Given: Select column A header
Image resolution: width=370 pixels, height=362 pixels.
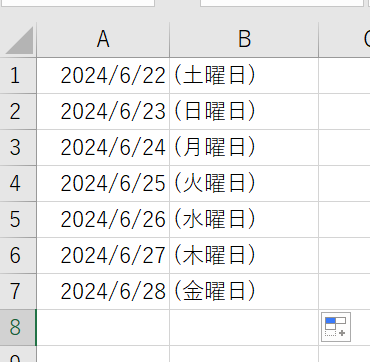Looking at the screenshot, I should (103, 40).
